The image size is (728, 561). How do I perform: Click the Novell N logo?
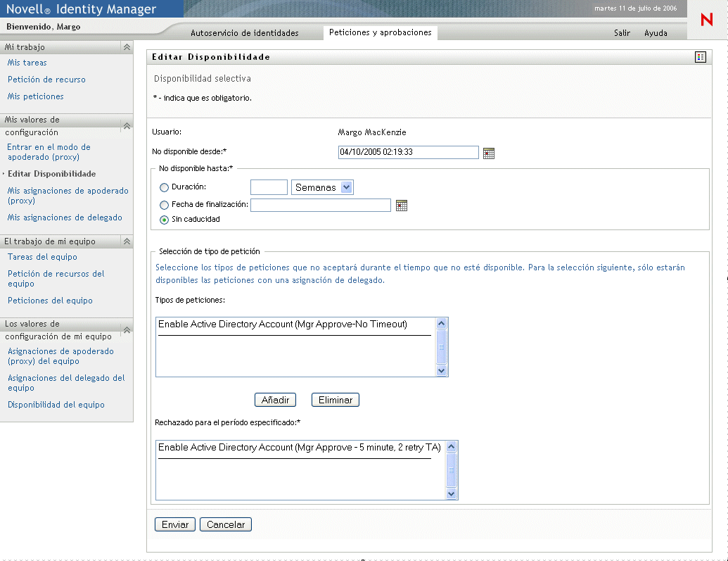(x=707, y=20)
